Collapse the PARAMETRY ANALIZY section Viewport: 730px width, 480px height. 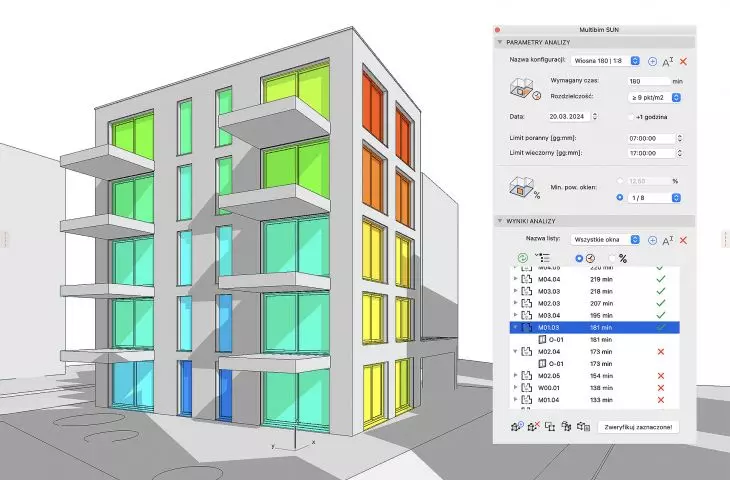(x=500, y=42)
